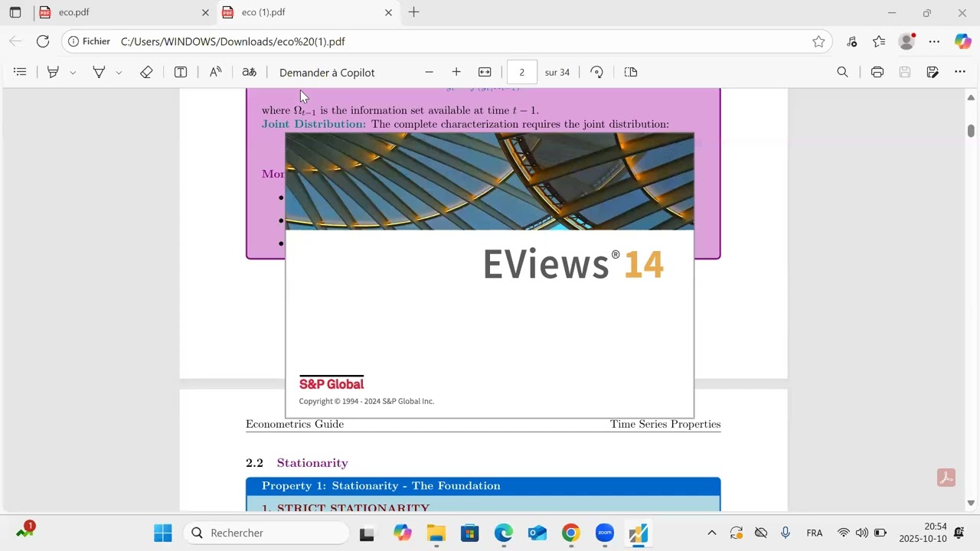The height and width of the screenshot is (551, 980).
Task: Click the scroll down arrow
Action: pyautogui.click(x=971, y=503)
